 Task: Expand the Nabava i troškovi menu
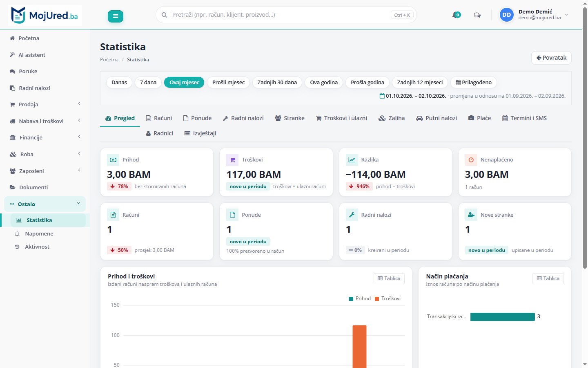click(45, 121)
